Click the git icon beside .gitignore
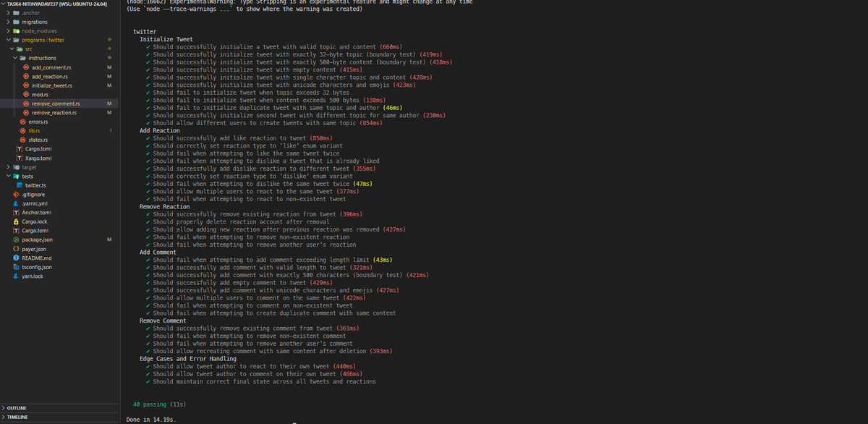868x424 pixels. tap(16, 194)
